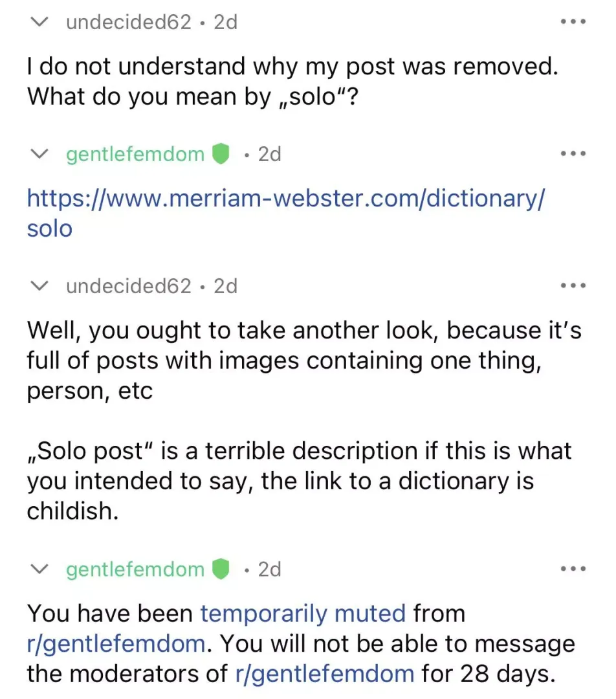616x699 pixels.
Task: Open first r/gentlefemdom subreddit link
Action: (x=116, y=644)
